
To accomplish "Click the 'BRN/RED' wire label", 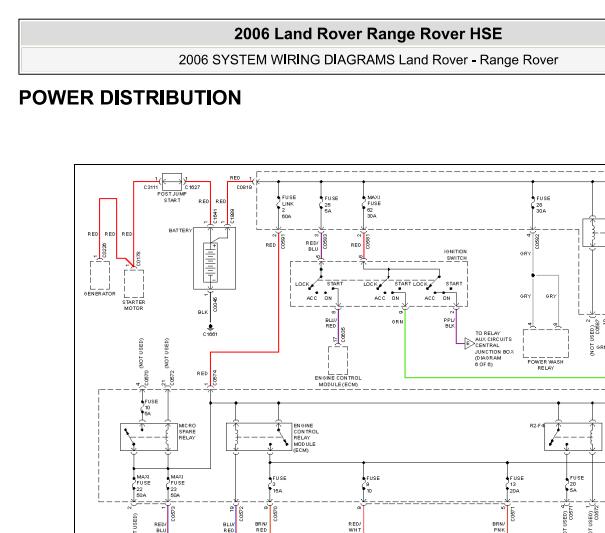I will coord(261,527).
